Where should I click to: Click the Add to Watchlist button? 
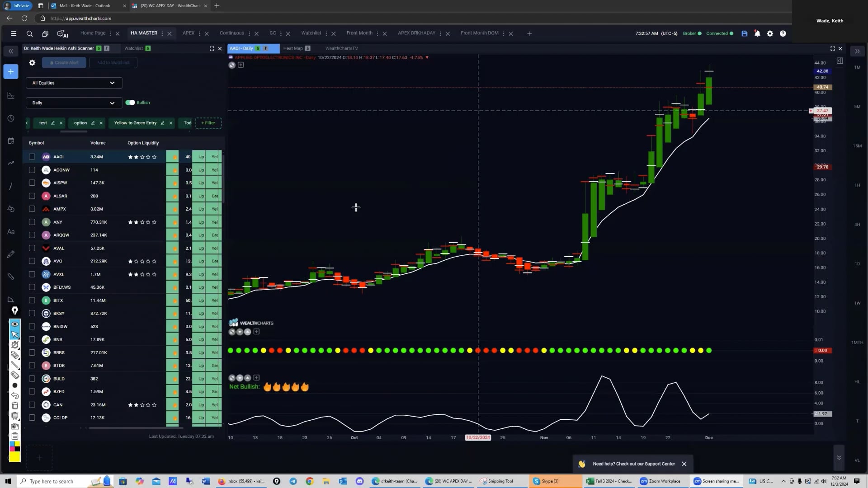[113, 63]
